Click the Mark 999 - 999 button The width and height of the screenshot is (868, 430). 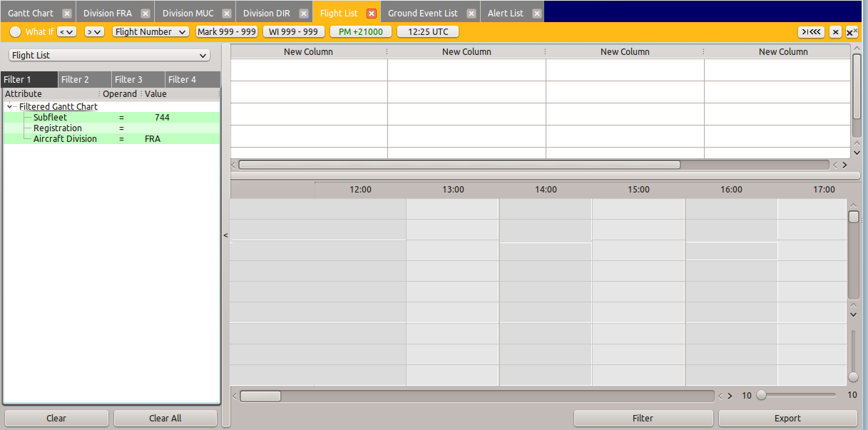(x=227, y=32)
